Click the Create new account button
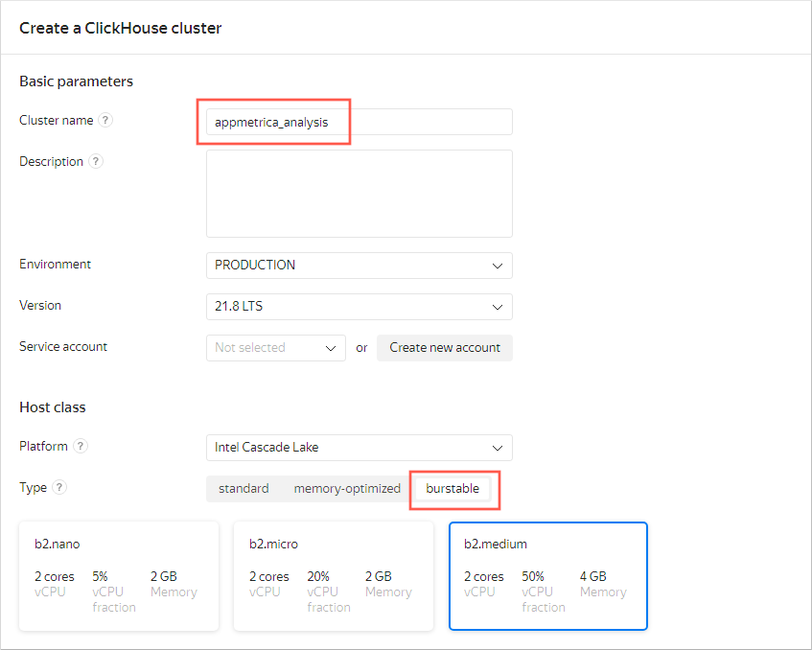This screenshot has height=650, width=812. [x=445, y=348]
